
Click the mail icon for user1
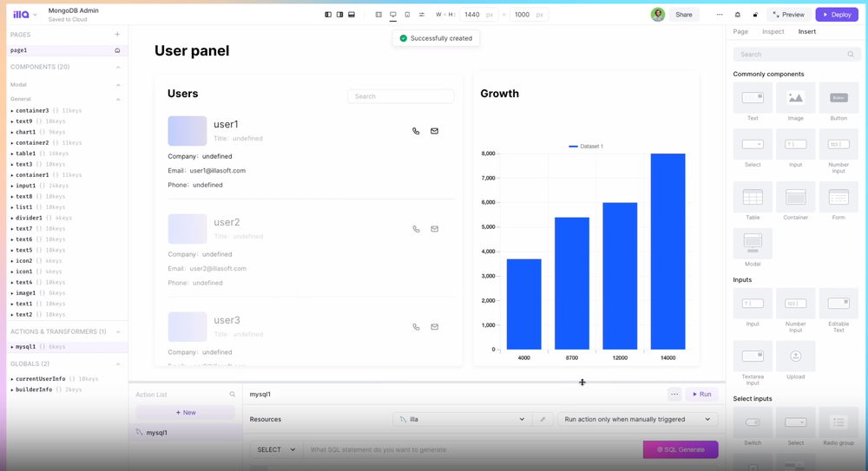coord(435,131)
